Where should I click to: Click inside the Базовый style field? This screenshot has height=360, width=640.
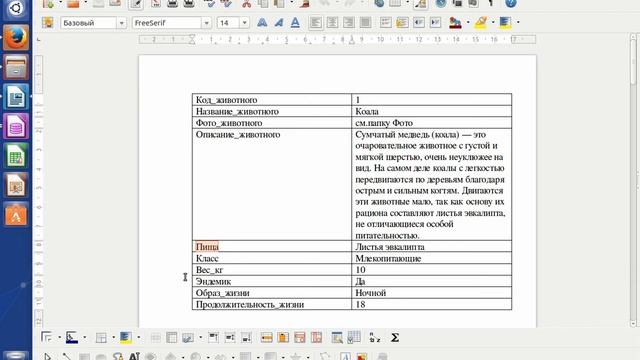click(x=89, y=23)
